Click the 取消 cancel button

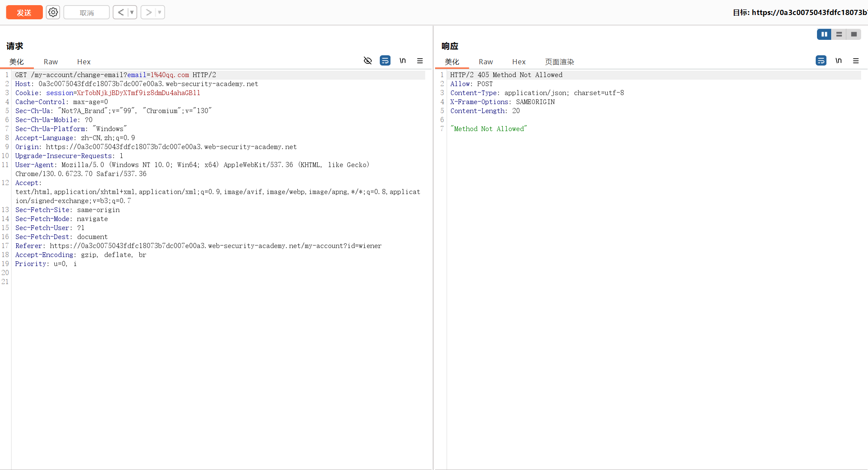(x=87, y=12)
